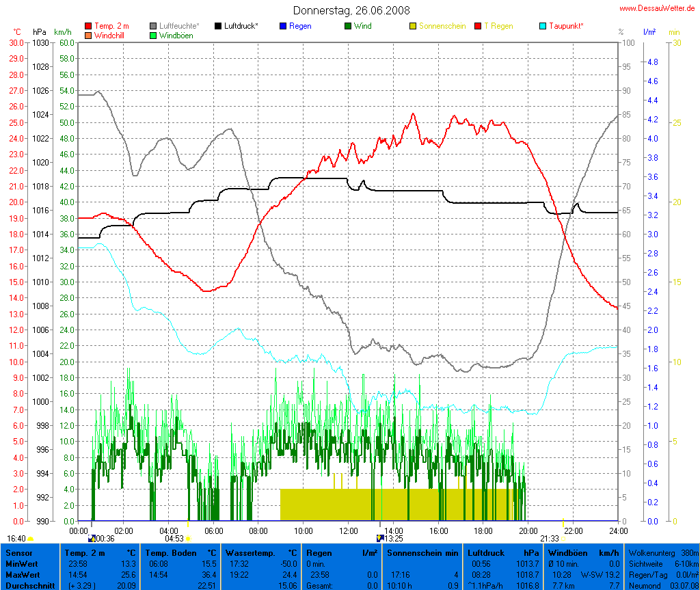Click the 00:36 marker below the time axis

pos(105,539)
